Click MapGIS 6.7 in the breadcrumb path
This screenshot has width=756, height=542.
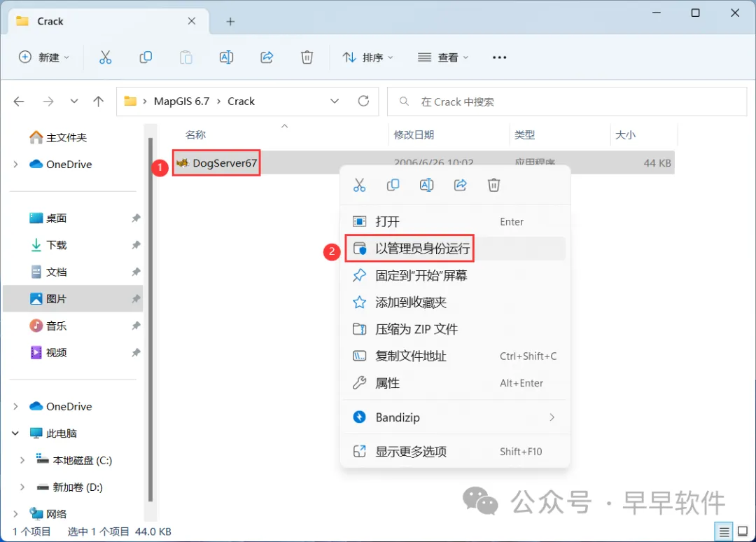pos(182,102)
